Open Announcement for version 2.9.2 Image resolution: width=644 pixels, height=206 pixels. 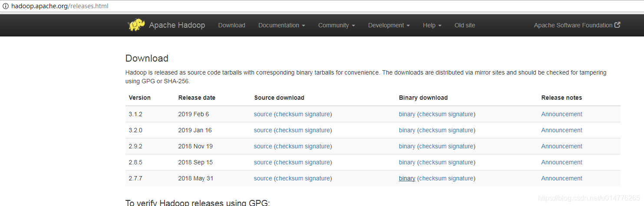click(x=561, y=146)
